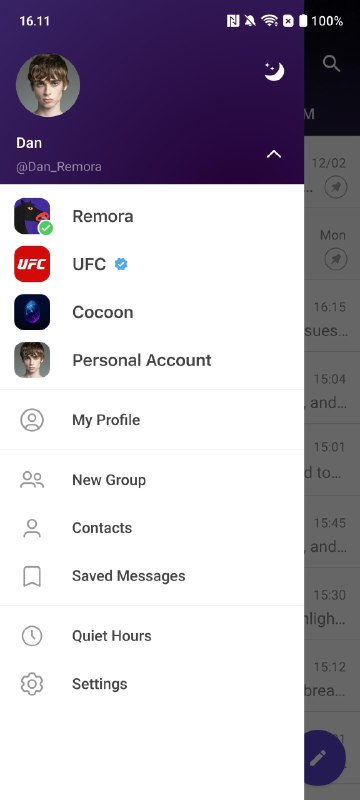Tap the pin icon on Mon chat
The height and width of the screenshot is (800, 360).
pos(336,260)
